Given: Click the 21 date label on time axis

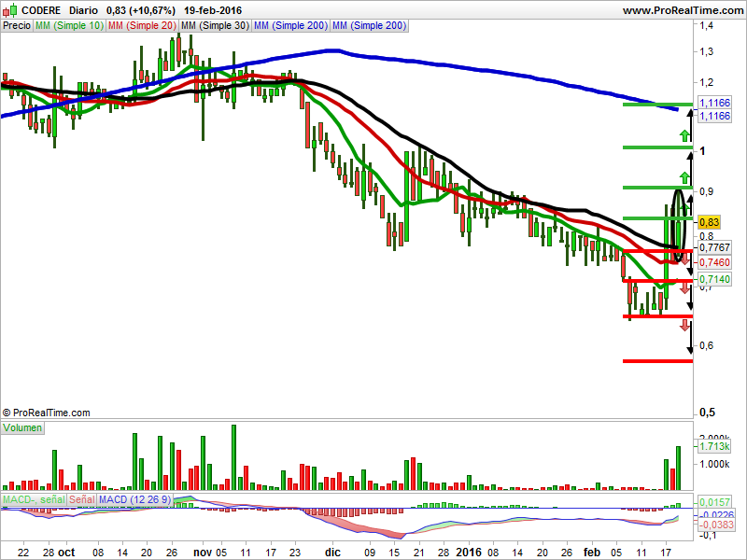Looking at the screenshot, I should click(418, 553).
